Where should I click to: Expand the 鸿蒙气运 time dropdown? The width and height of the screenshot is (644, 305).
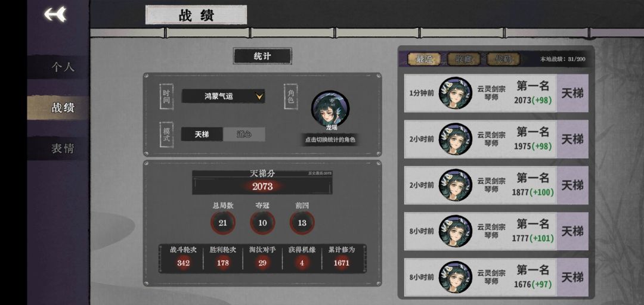pyautogui.click(x=223, y=97)
